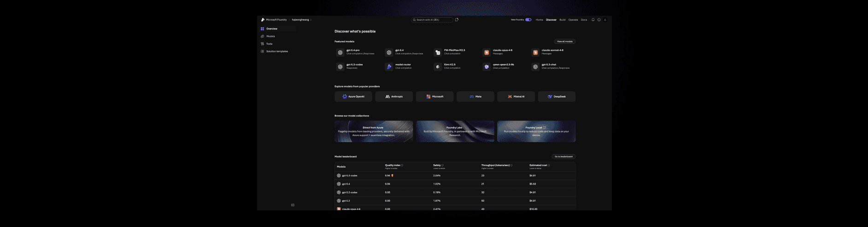Screen dimensions: 868x227
Task: Open the qwen-qwen3.5-9b model icon
Action: [487, 67]
